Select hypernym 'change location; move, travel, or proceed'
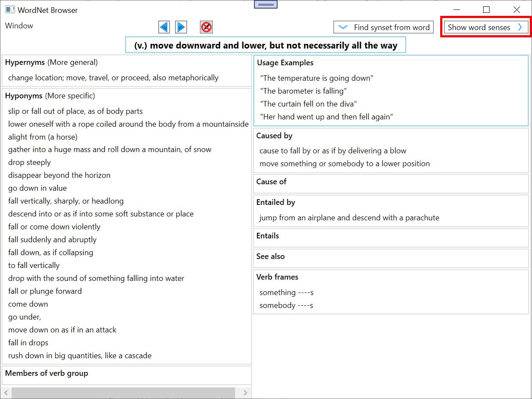 point(113,78)
